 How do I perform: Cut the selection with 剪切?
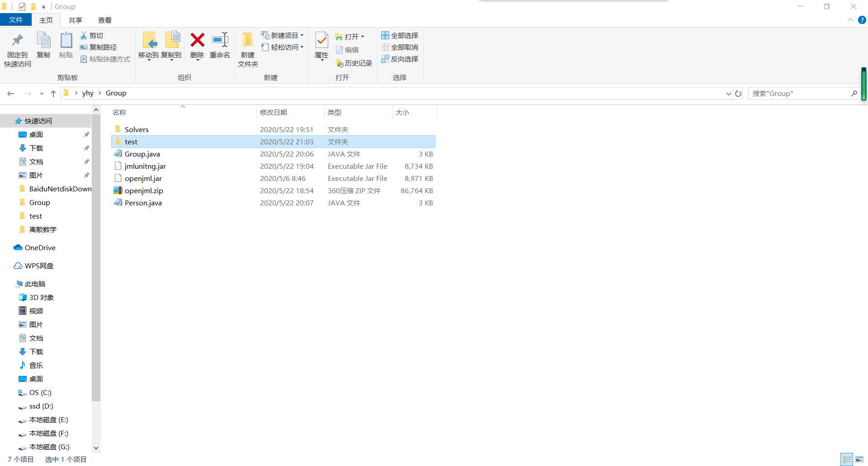point(92,35)
